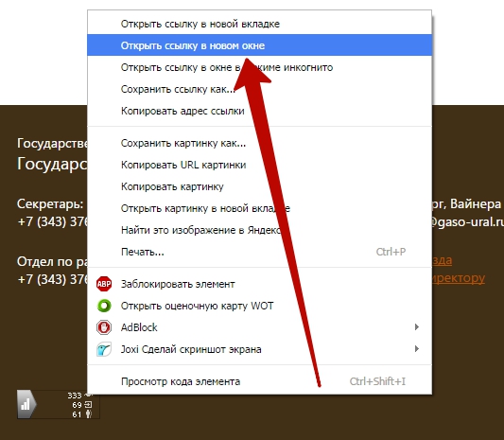Select Сохранить картинку как...

[x=259, y=143]
